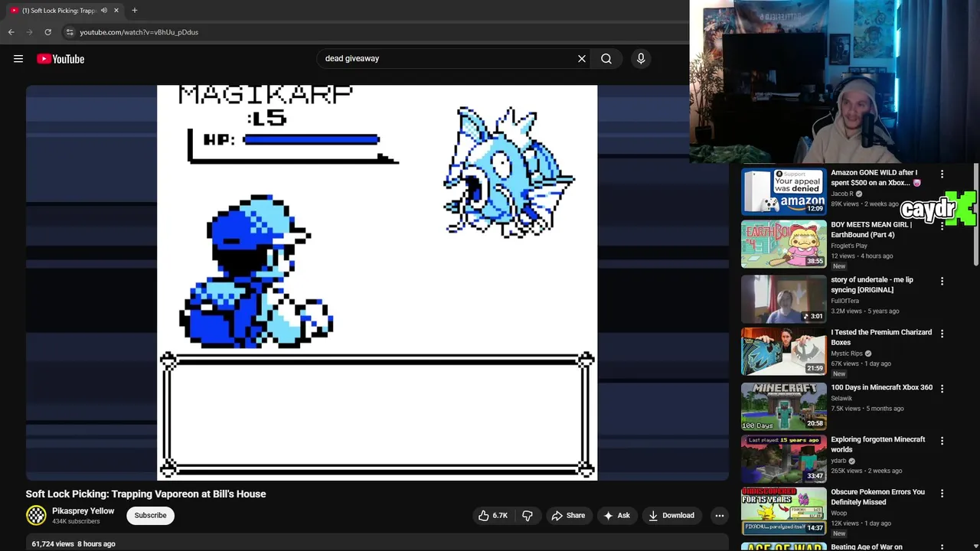980x551 pixels.
Task: Open Premium Charizard Boxes thumbnail
Action: [x=784, y=351]
